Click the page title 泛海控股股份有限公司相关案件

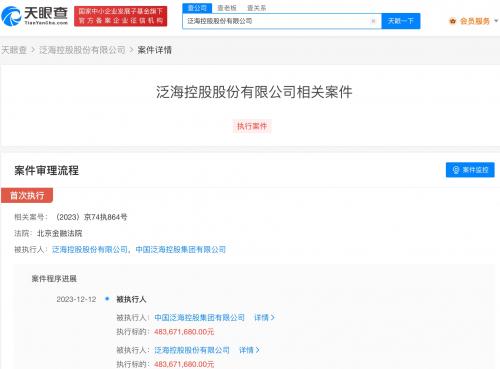254,92
